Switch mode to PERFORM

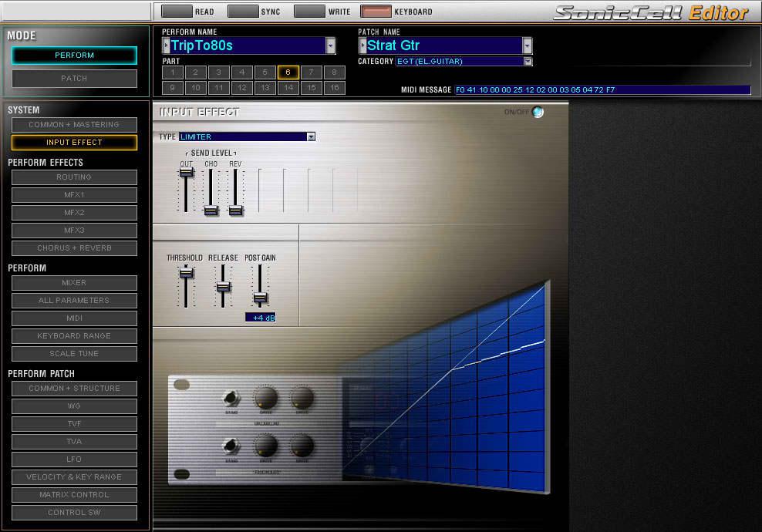click(74, 56)
